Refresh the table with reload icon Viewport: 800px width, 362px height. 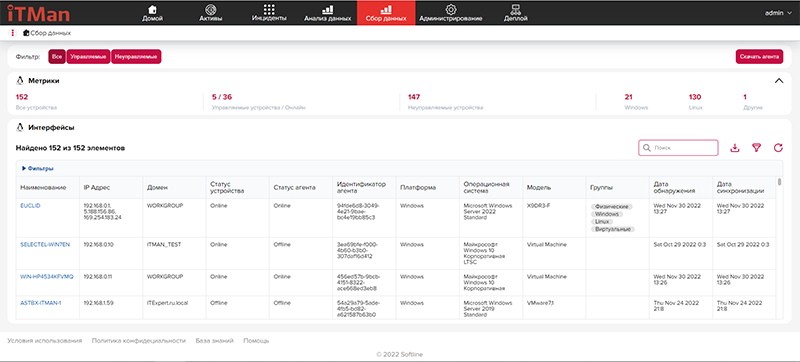pos(778,148)
